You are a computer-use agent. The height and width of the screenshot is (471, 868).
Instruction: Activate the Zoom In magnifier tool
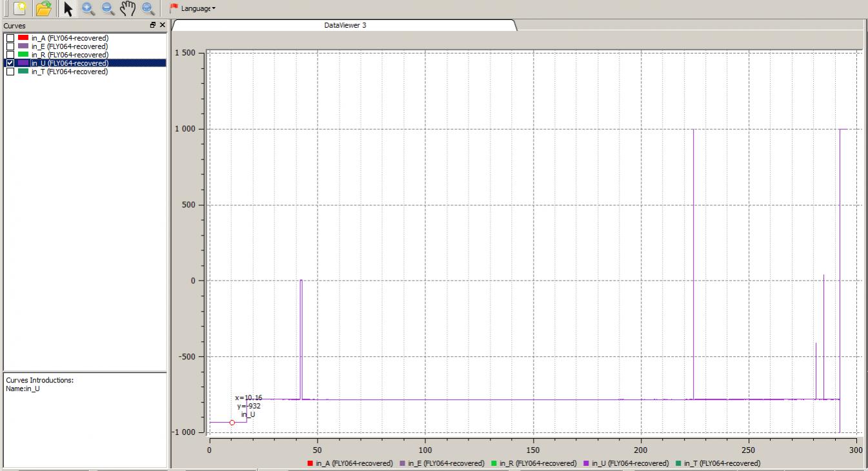point(88,8)
